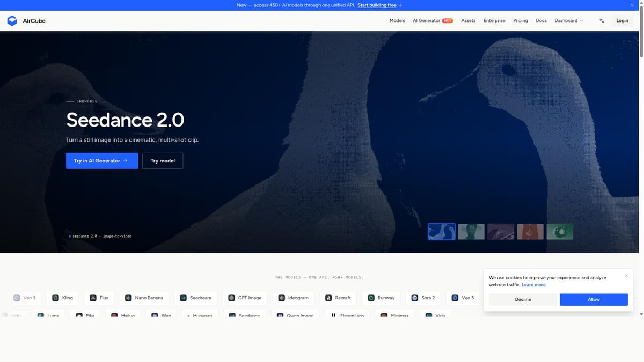The image size is (644, 362).
Task: Click the Kling model icon
Action: [x=56, y=298]
